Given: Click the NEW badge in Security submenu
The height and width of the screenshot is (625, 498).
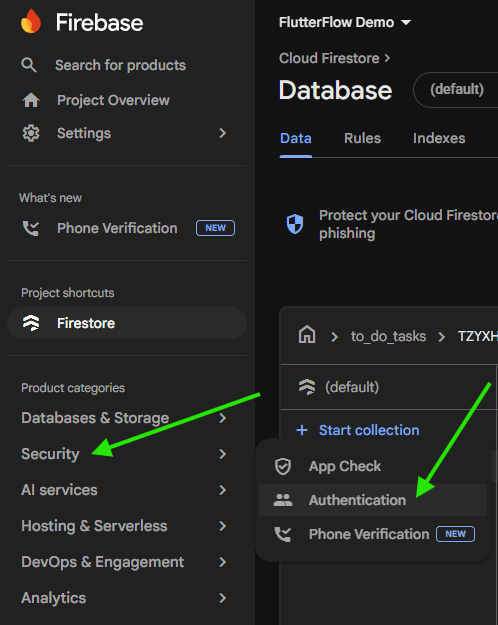Looking at the screenshot, I should pyautogui.click(x=455, y=534).
